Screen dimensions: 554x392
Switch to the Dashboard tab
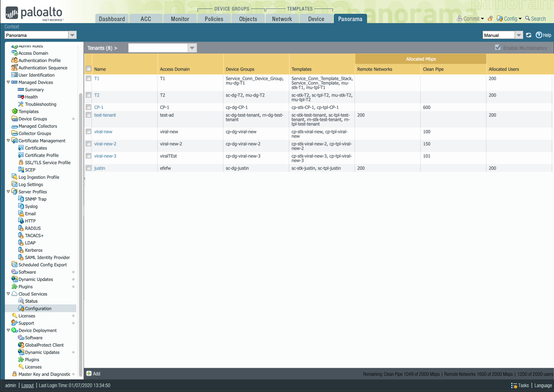[x=112, y=19]
